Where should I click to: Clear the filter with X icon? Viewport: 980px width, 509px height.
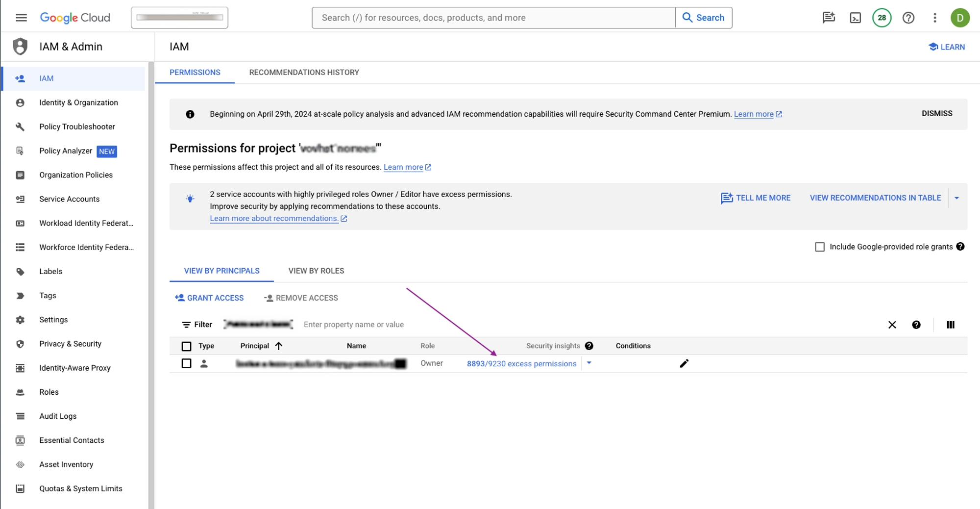point(892,325)
